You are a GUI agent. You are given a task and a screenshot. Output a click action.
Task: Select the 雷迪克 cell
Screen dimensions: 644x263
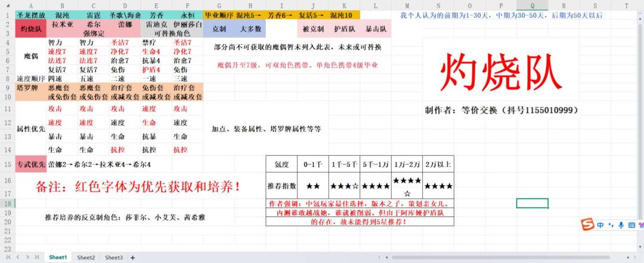point(156,24)
